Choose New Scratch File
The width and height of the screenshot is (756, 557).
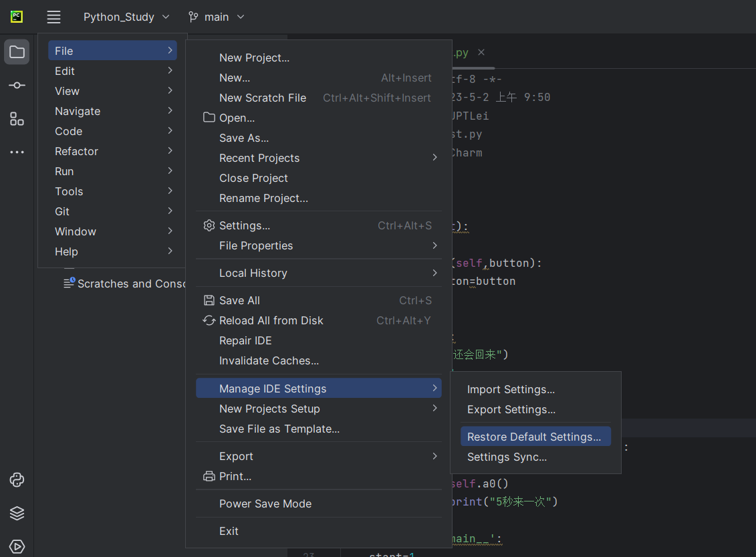click(319, 98)
